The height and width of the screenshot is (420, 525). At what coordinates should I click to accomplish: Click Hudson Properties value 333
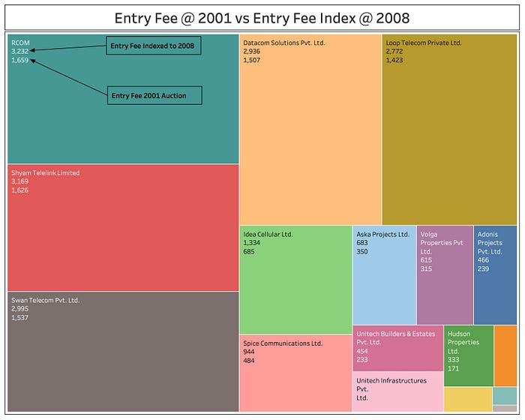[x=453, y=360]
